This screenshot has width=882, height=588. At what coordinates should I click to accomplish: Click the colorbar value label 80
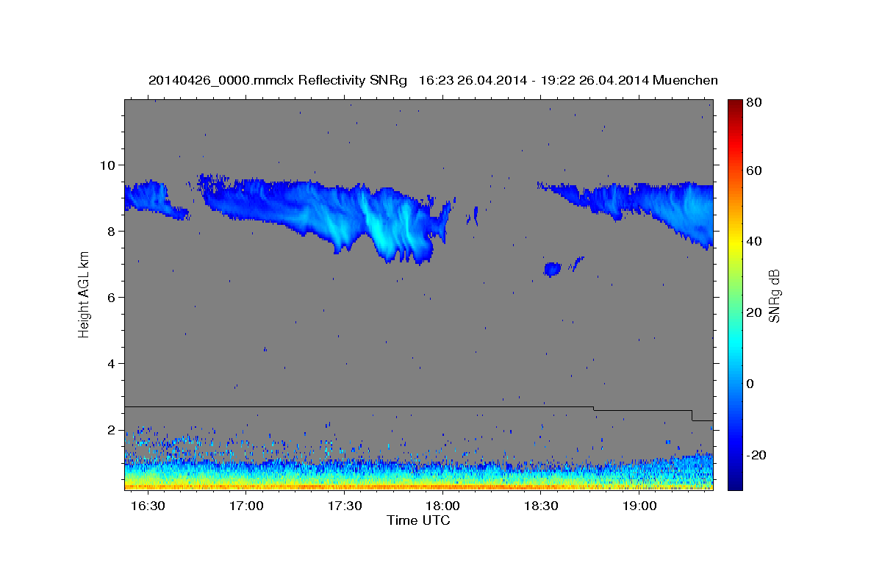(x=756, y=103)
